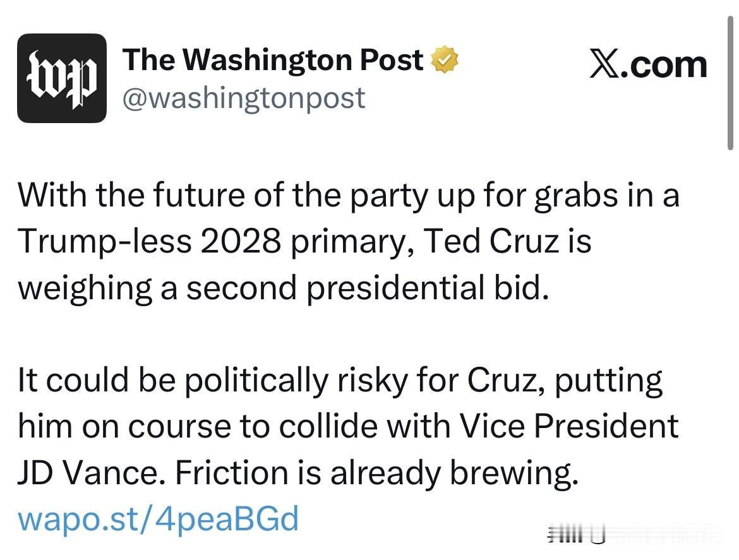Click the phrase "Vice President"
Screen dimensions: 739x560
[x=568, y=426]
